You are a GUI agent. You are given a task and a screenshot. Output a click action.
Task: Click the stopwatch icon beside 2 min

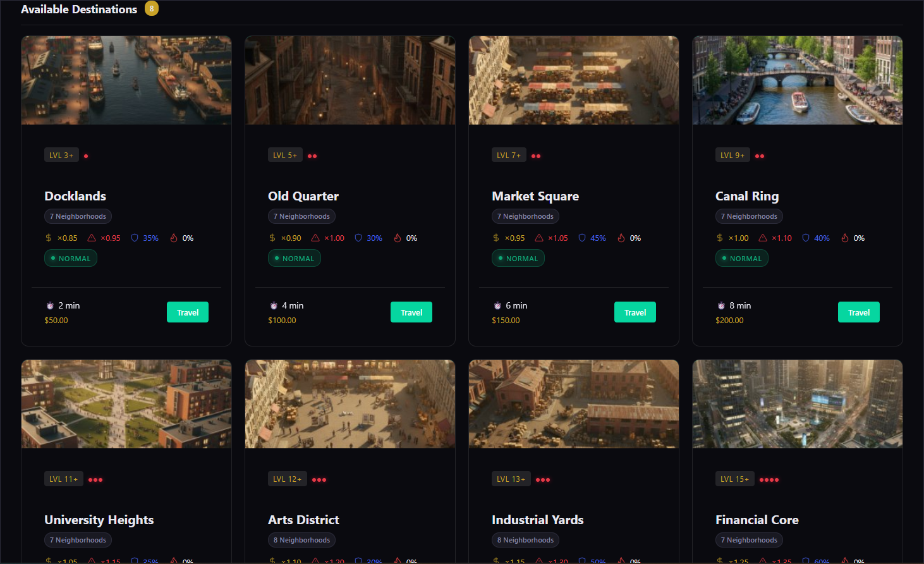click(x=50, y=306)
